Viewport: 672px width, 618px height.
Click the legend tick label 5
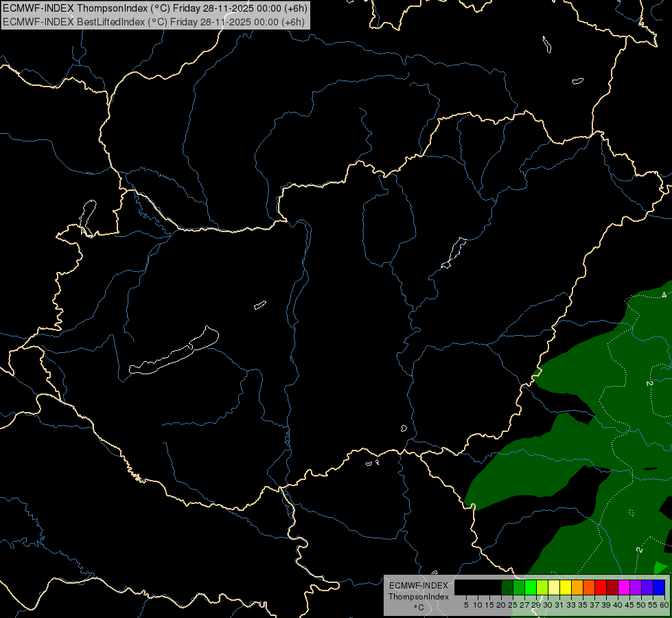pyautogui.click(x=466, y=605)
